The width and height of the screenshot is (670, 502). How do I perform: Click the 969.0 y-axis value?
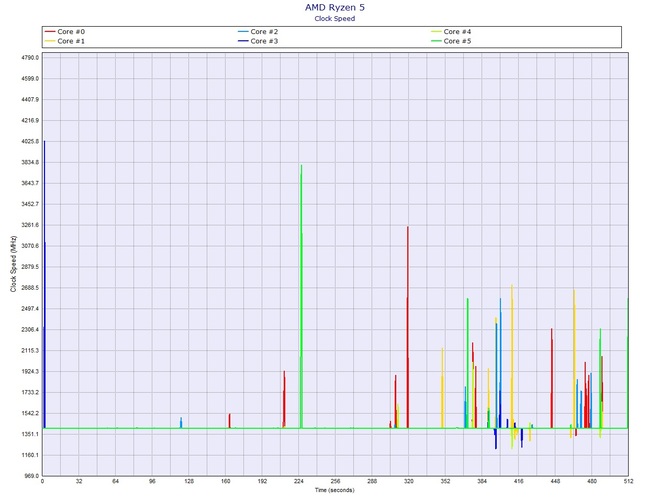click(32, 476)
